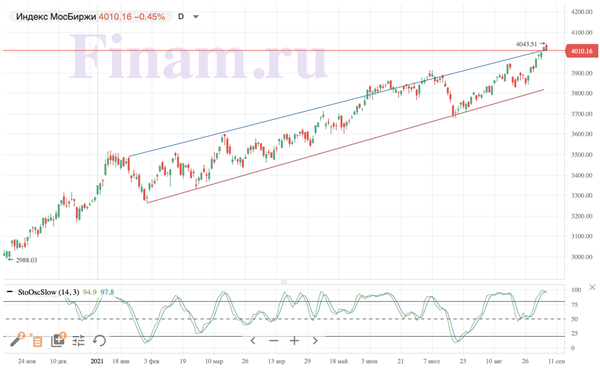Click the 4200.00 price axis label
The height and width of the screenshot is (374, 600).
pos(582,12)
